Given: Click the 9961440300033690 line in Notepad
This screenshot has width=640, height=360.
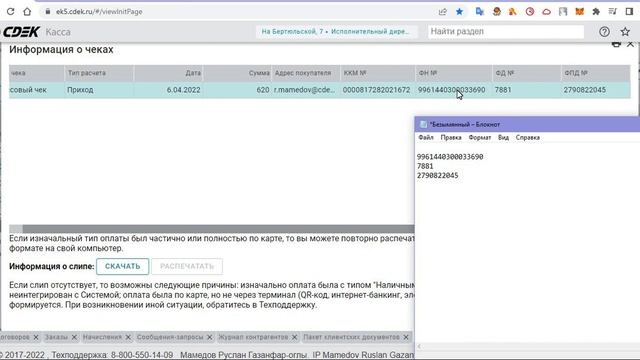Looking at the screenshot, I should tap(450, 157).
